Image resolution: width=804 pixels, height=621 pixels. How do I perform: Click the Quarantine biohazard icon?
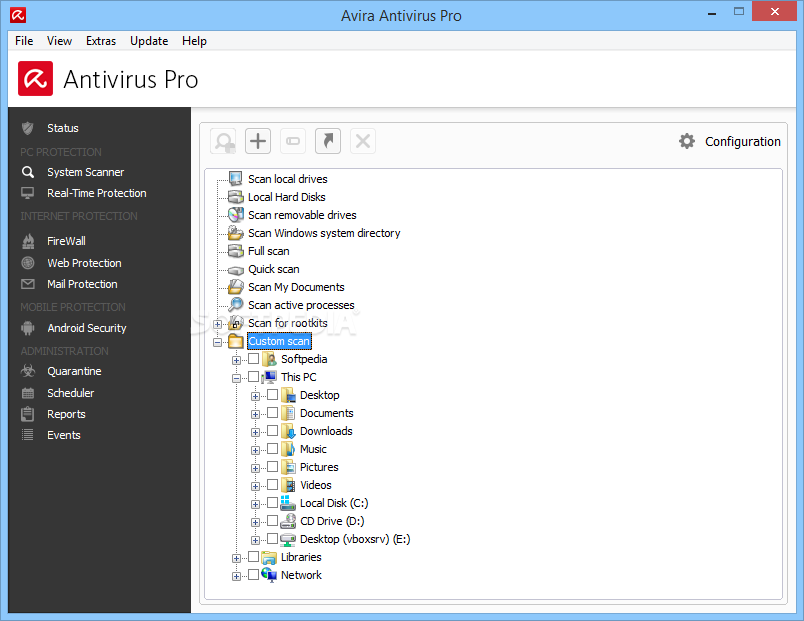click(28, 371)
